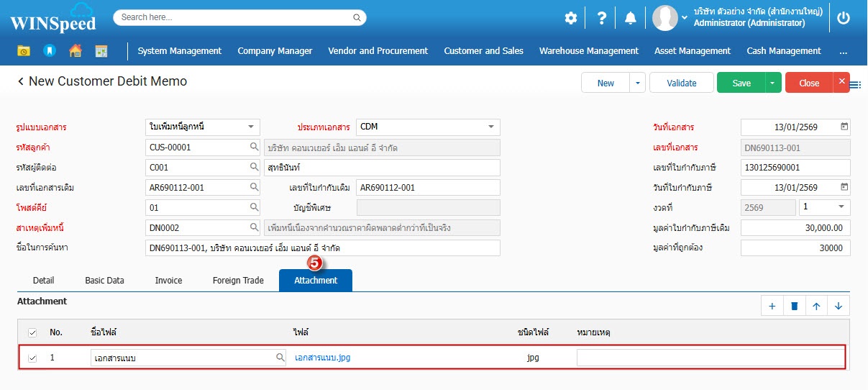Expand the Save button dropdown arrow
The image size is (868, 390).
773,83
